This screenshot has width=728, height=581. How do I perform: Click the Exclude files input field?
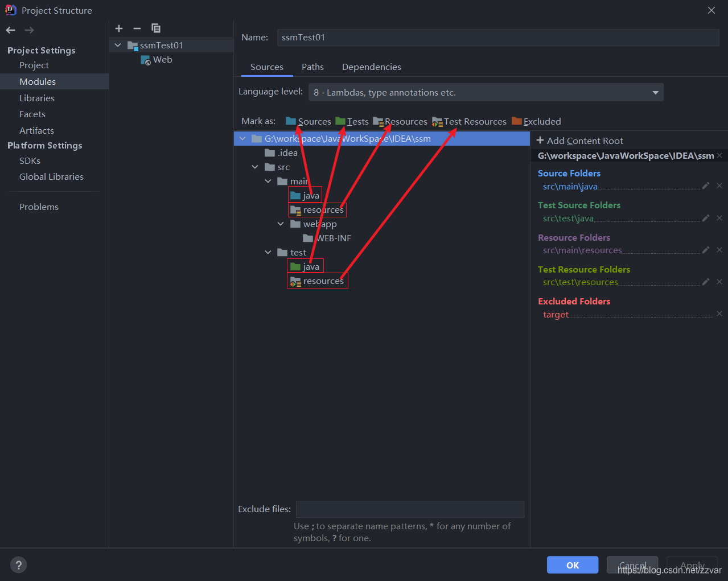click(410, 509)
